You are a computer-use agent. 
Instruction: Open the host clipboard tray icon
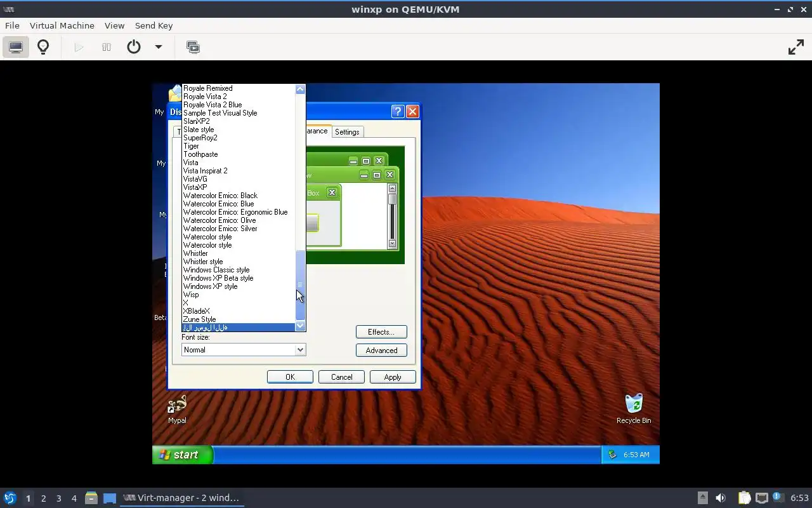(744, 498)
